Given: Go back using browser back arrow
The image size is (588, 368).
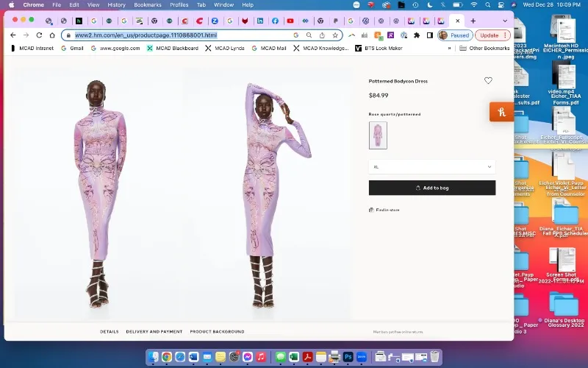Looking at the screenshot, I should (13, 35).
